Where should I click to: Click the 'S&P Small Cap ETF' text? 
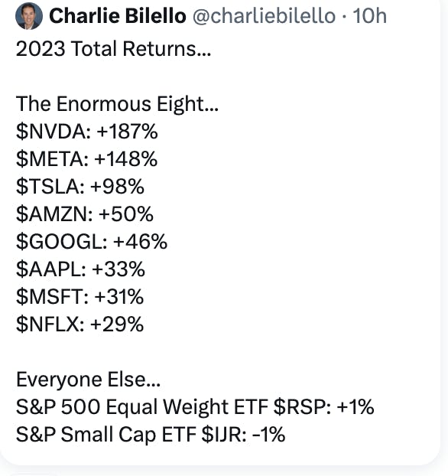point(106,434)
